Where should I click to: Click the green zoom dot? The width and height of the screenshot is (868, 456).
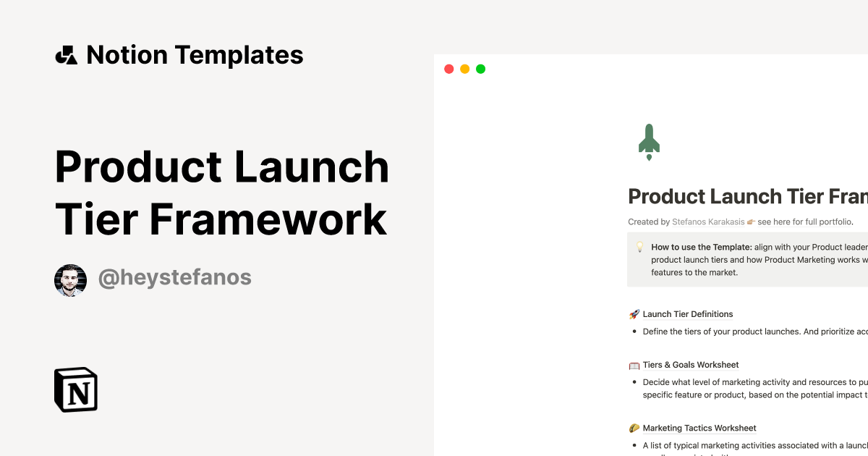click(480, 69)
